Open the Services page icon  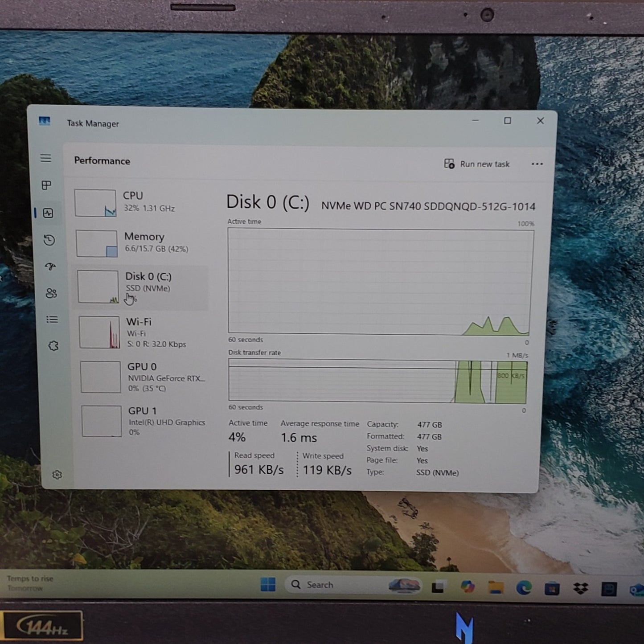(53, 346)
